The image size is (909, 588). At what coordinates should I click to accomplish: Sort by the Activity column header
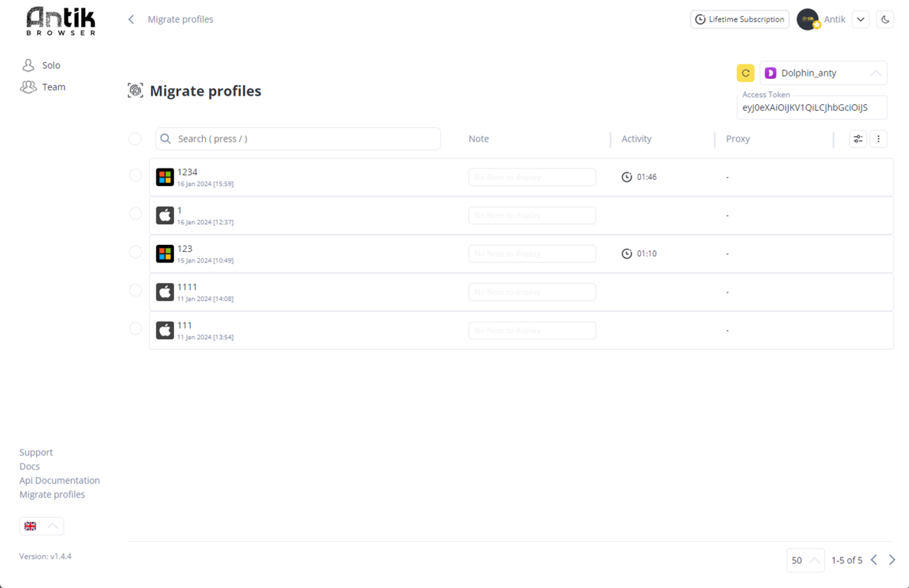(x=636, y=139)
